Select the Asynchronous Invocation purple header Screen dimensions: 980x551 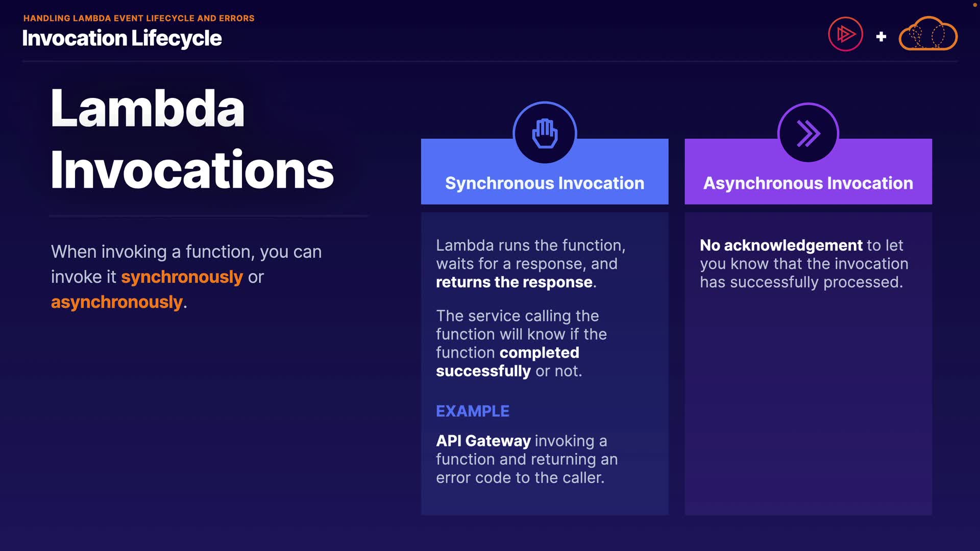(808, 183)
